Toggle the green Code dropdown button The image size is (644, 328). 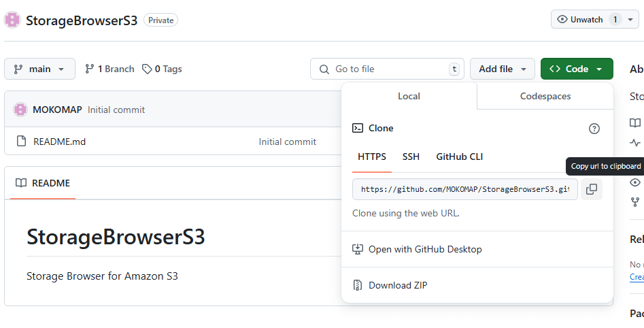pos(577,69)
